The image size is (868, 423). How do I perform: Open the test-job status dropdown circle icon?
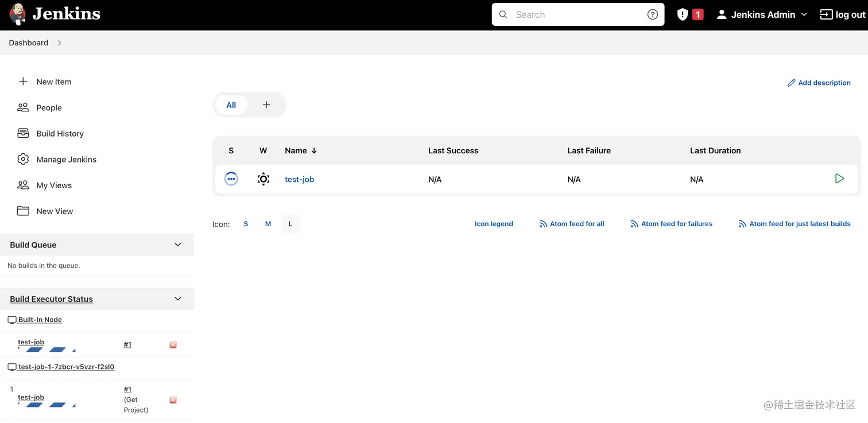coord(231,178)
